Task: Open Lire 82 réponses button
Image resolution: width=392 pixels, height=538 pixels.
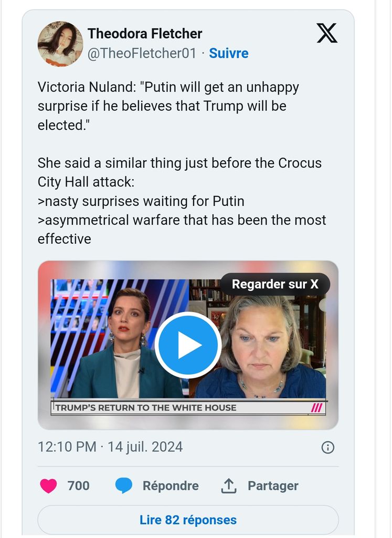Action: pyautogui.click(x=188, y=520)
